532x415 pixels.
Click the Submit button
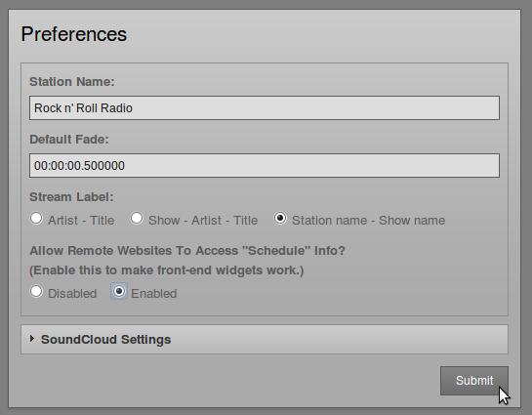coord(474,381)
